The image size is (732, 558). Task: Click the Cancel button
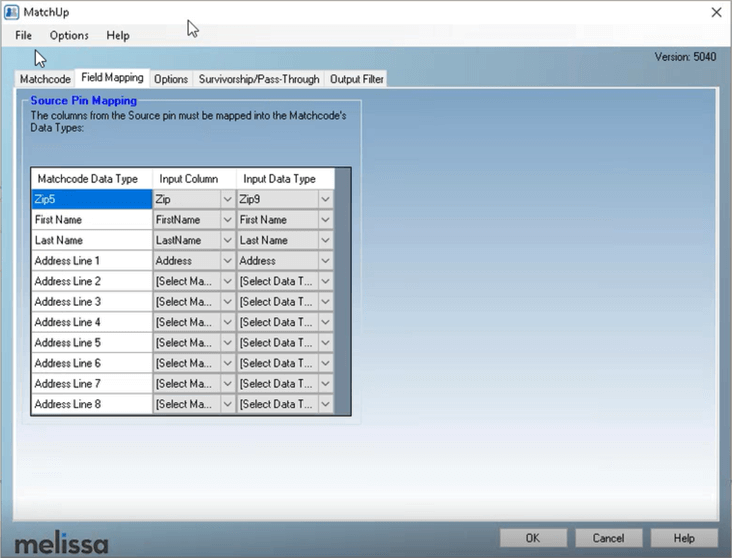point(608,538)
